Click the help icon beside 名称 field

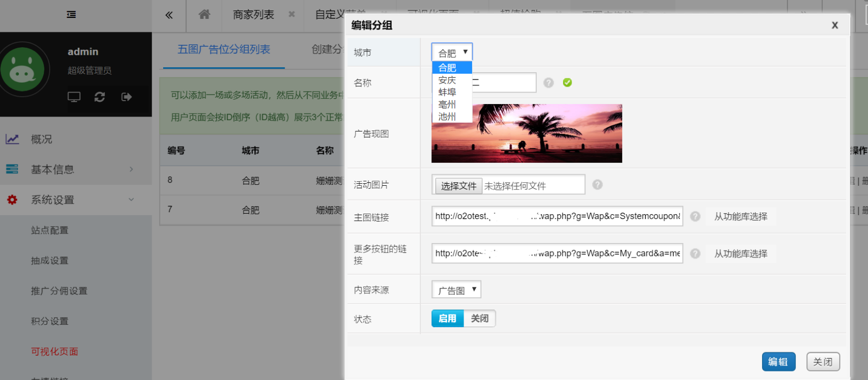click(x=548, y=83)
